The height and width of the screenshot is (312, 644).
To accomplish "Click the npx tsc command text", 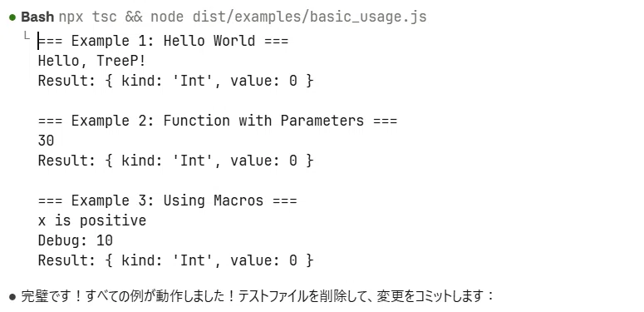I will click(x=87, y=17).
